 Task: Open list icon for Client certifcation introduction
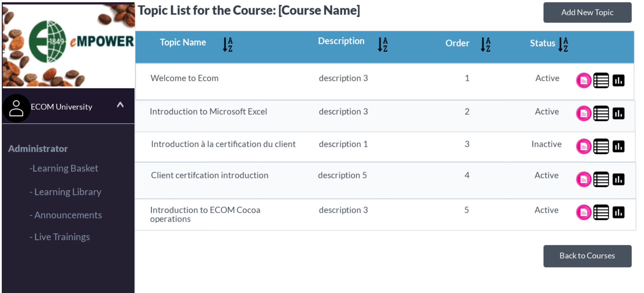pyautogui.click(x=601, y=179)
